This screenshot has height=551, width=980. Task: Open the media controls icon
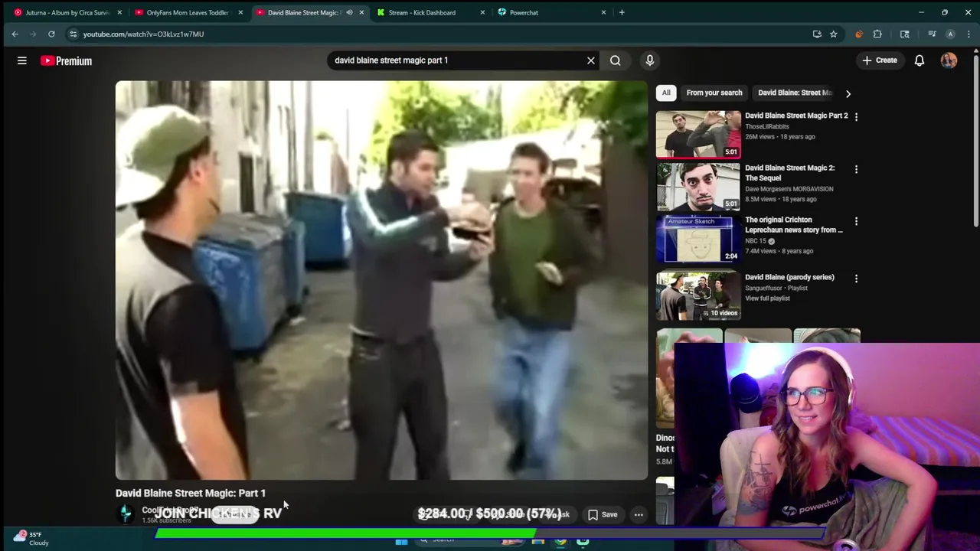(932, 34)
